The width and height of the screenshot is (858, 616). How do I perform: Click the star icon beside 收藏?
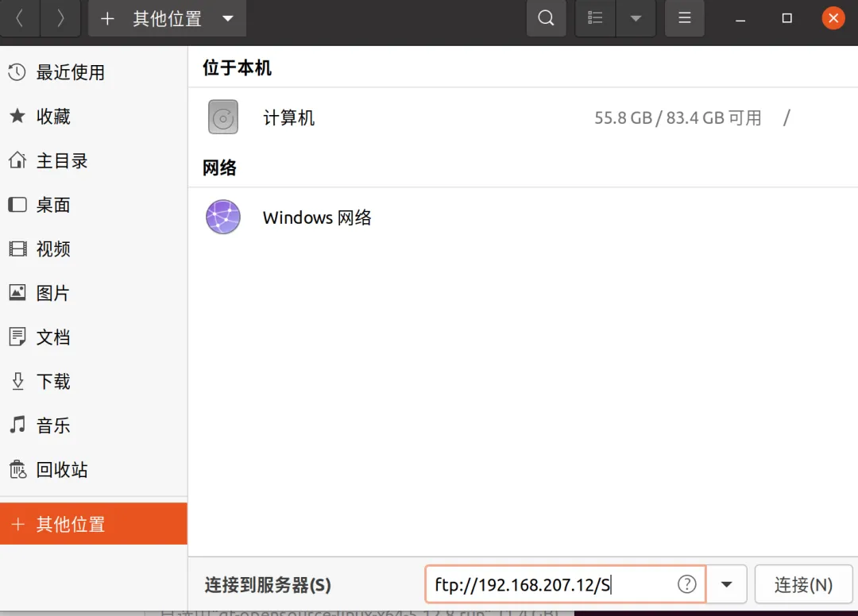pyautogui.click(x=17, y=116)
